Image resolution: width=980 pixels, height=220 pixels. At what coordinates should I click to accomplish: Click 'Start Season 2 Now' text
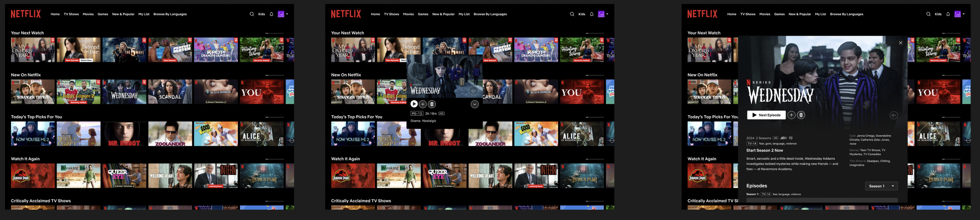click(764, 151)
